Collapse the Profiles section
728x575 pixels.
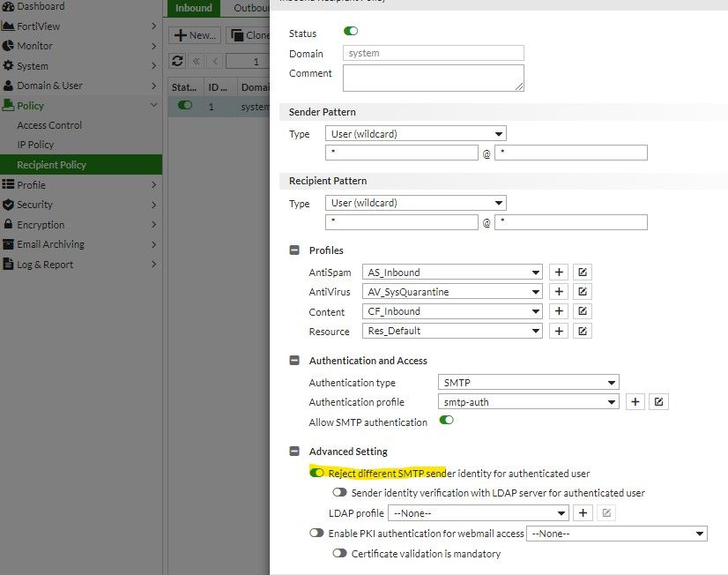point(294,250)
